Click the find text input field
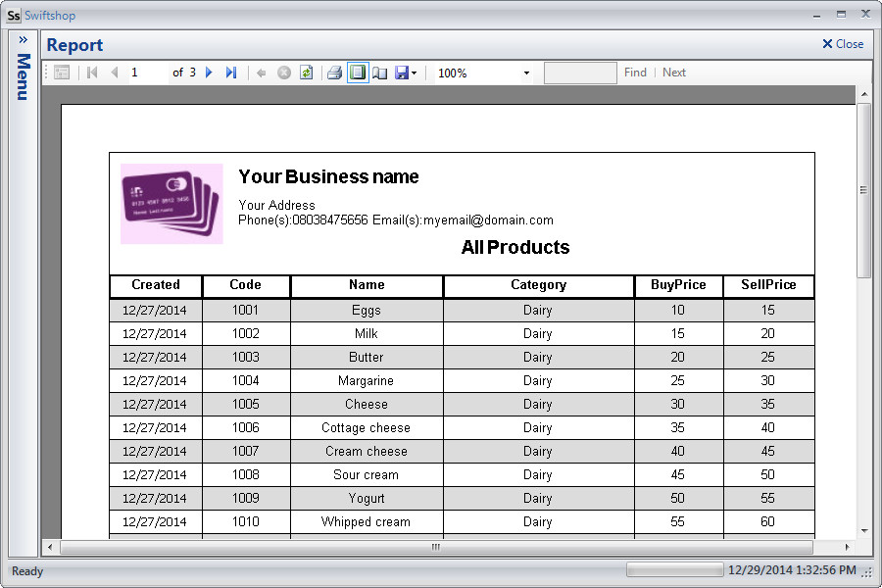 pos(580,73)
